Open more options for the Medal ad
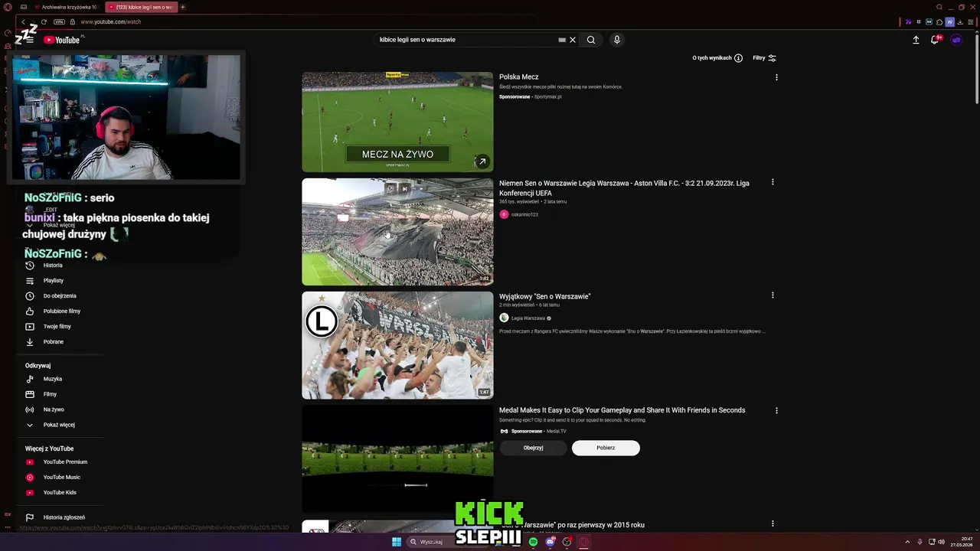 (x=776, y=410)
